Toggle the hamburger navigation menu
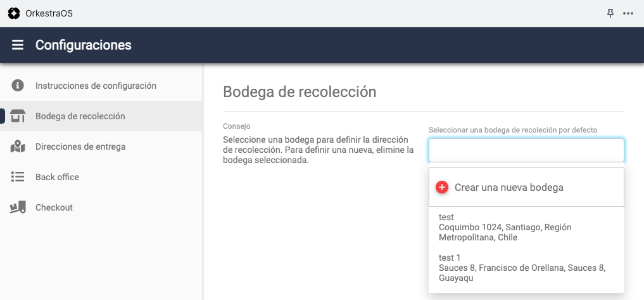The width and height of the screenshot is (644, 300). (x=18, y=45)
